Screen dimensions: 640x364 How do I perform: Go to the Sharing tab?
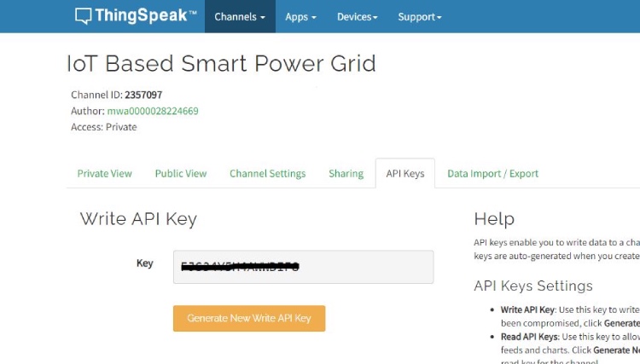pos(346,174)
